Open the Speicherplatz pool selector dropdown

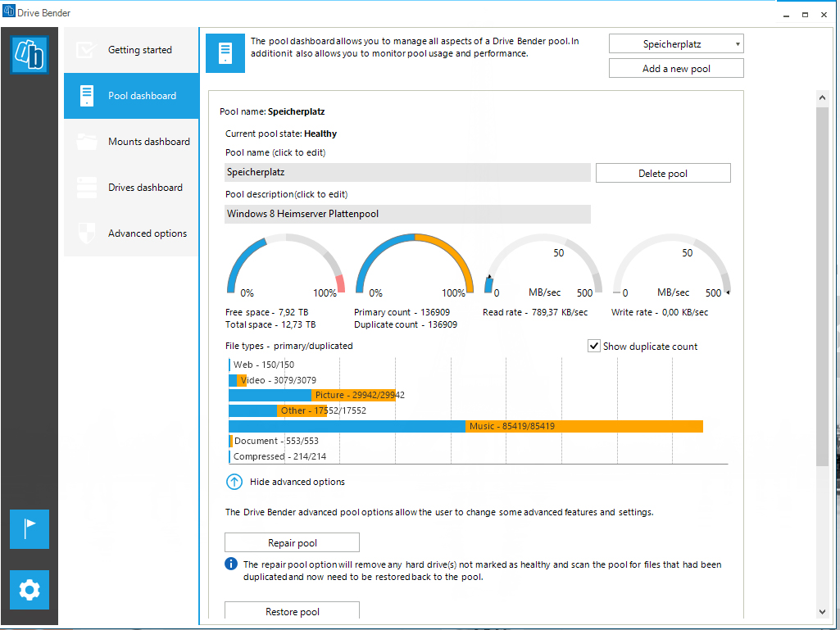pyautogui.click(x=676, y=44)
